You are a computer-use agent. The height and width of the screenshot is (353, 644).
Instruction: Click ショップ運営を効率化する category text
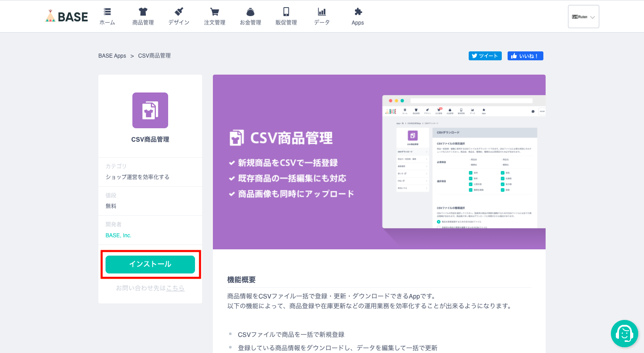pos(138,177)
